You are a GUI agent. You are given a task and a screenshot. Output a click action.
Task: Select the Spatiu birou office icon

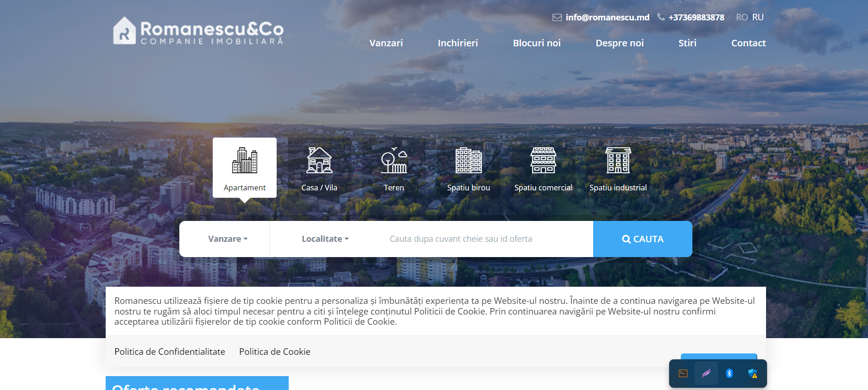(469, 160)
